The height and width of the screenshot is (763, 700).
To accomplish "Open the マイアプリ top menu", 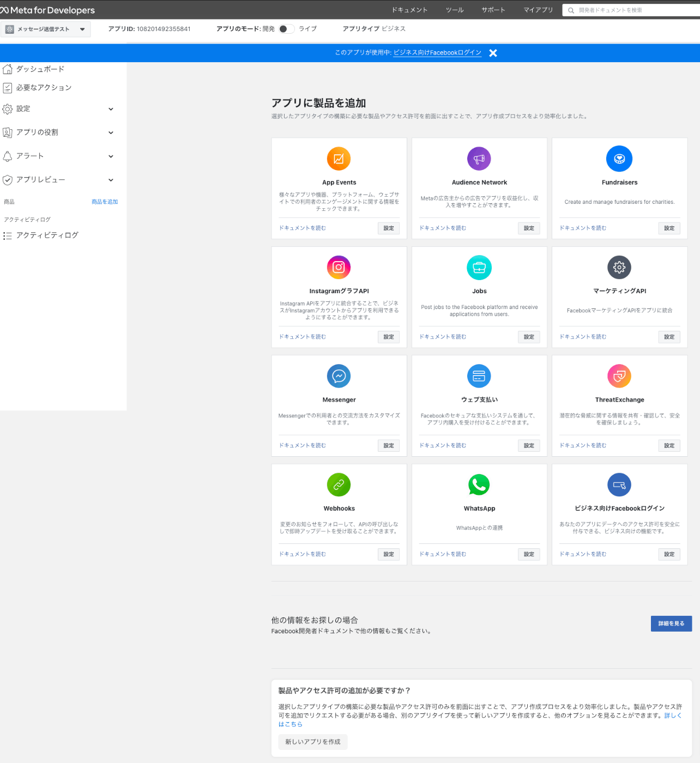I will (x=538, y=10).
